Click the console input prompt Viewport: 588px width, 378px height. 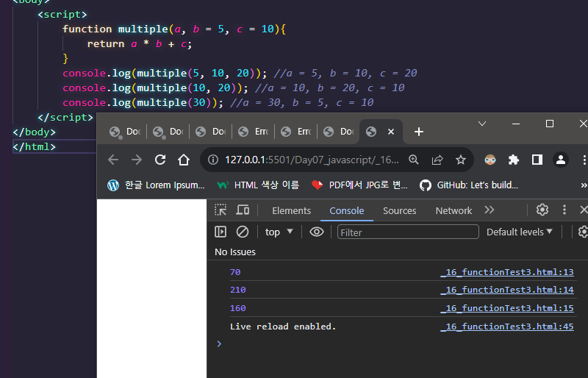pyautogui.click(x=219, y=343)
